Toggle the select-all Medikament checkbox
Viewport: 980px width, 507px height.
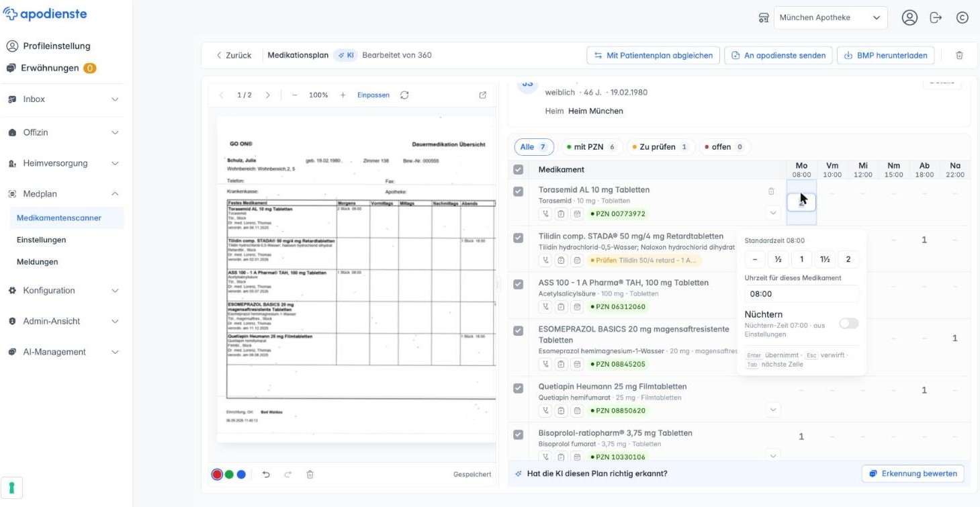point(518,170)
